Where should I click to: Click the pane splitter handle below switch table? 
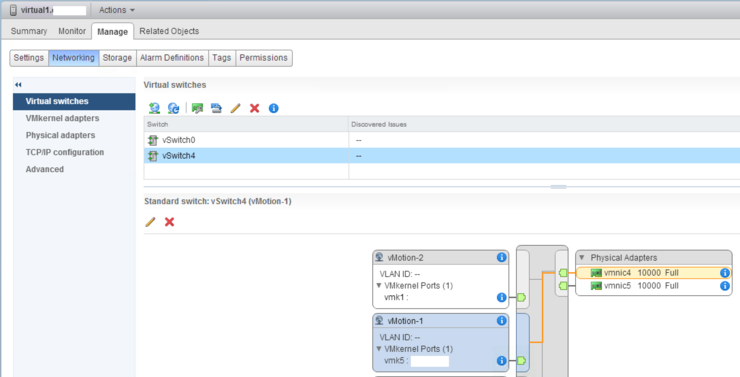tap(558, 187)
